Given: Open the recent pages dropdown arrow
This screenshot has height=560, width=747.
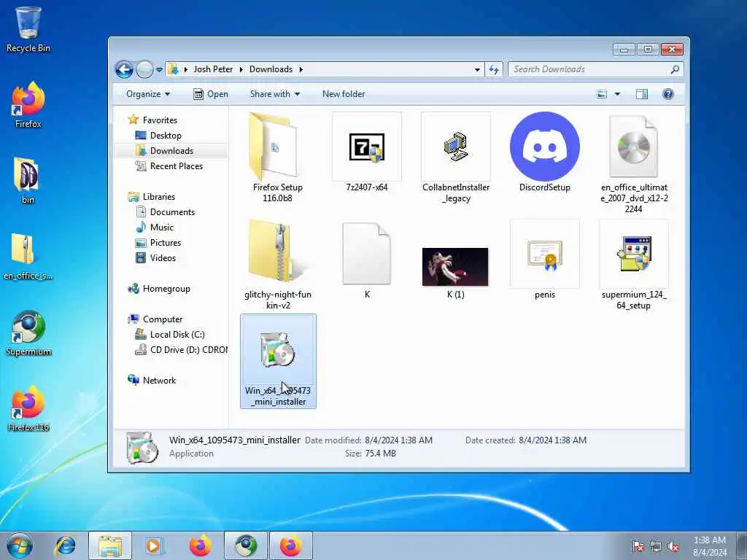Looking at the screenshot, I should click(159, 69).
